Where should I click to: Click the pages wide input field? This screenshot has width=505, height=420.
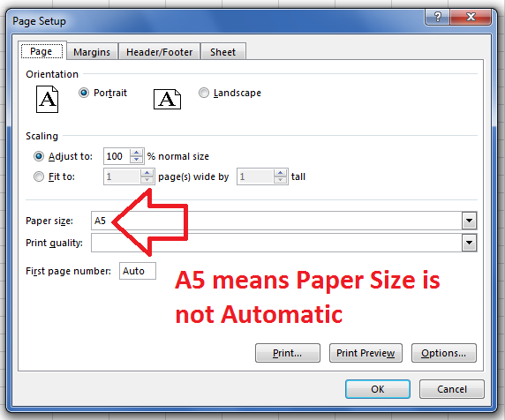click(x=123, y=176)
